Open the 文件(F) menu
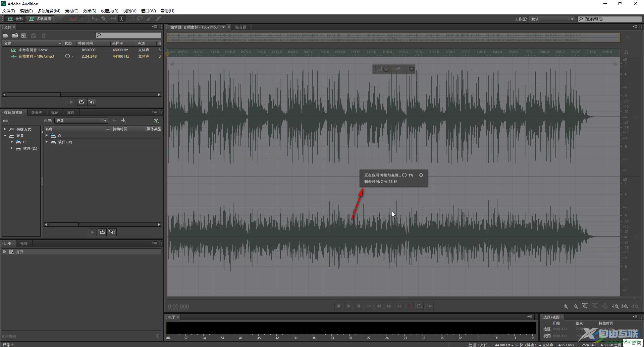Screen dimensions: 644x347 (9, 11)
